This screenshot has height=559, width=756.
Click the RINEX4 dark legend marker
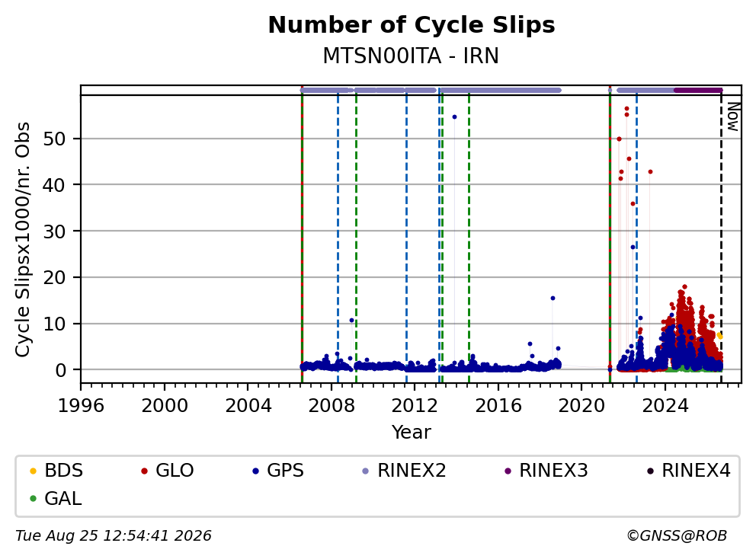650,471
